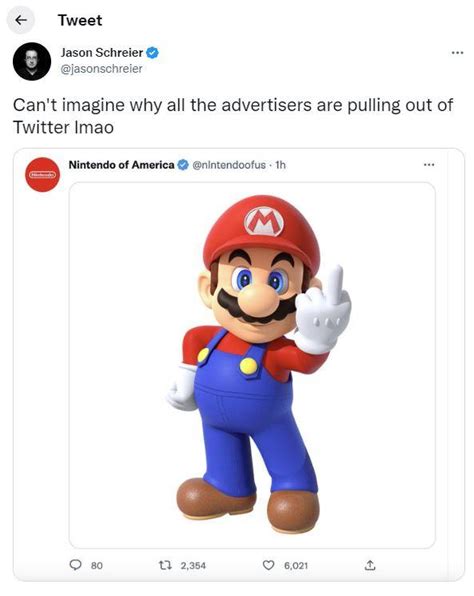Click the tweet text about advertisers
The height and width of the screenshot is (596, 474).
(233, 116)
